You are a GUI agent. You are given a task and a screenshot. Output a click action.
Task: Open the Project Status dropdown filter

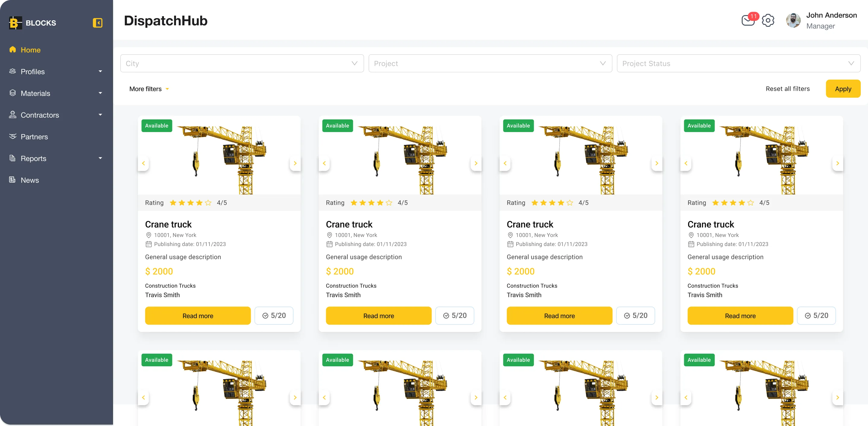739,63
